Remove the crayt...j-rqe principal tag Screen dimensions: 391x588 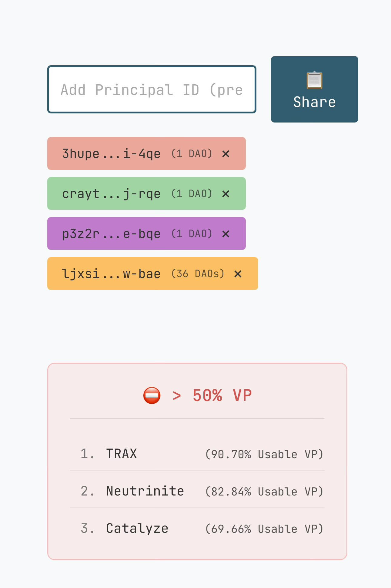[x=226, y=194]
